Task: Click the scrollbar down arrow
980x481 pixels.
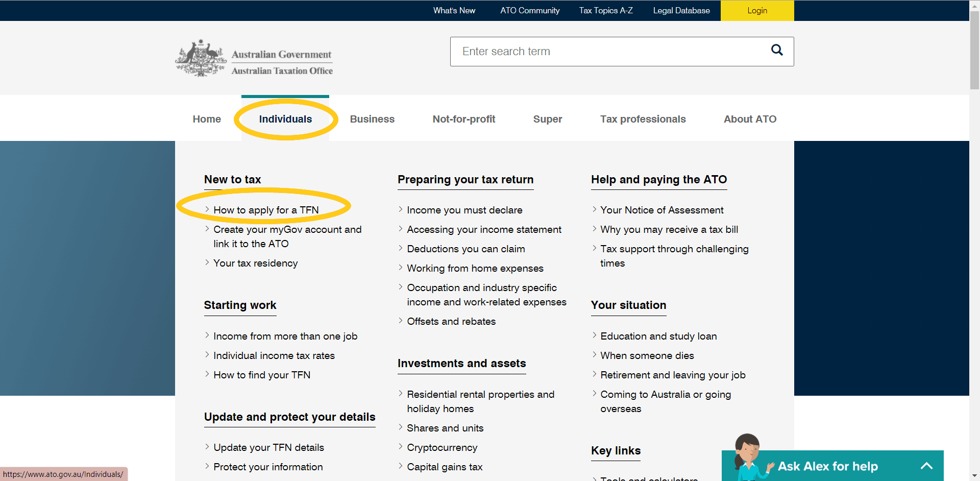Action: coord(974,475)
